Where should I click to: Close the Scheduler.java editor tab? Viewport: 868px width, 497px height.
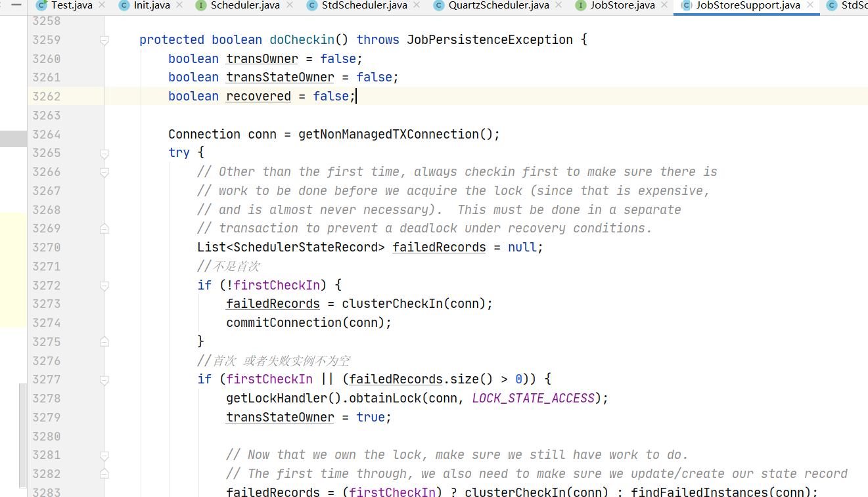[290, 5]
